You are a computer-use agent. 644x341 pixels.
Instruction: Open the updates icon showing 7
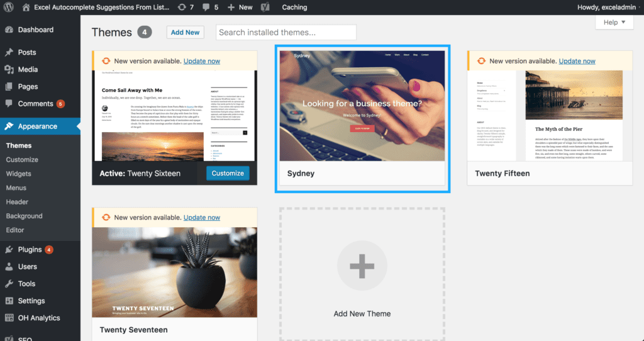182,7
